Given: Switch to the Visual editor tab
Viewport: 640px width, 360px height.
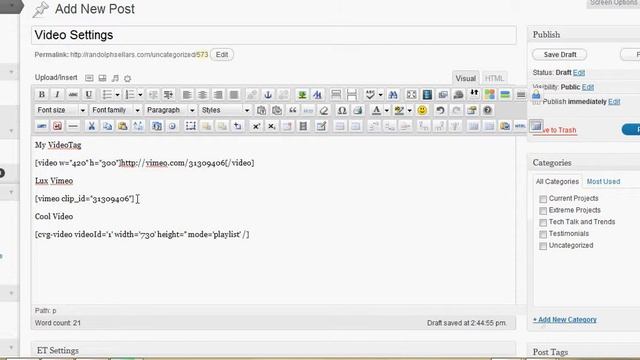Looking at the screenshot, I should pos(465,78).
